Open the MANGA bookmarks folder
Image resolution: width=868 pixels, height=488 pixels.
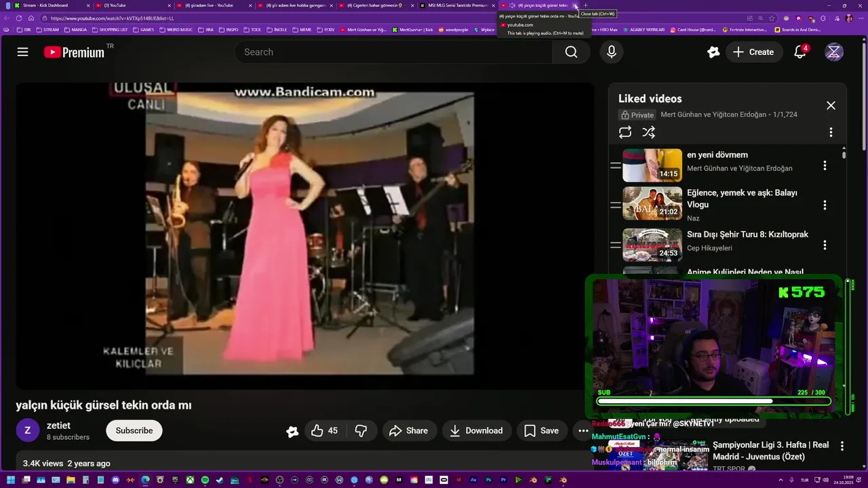click(75, 30)
